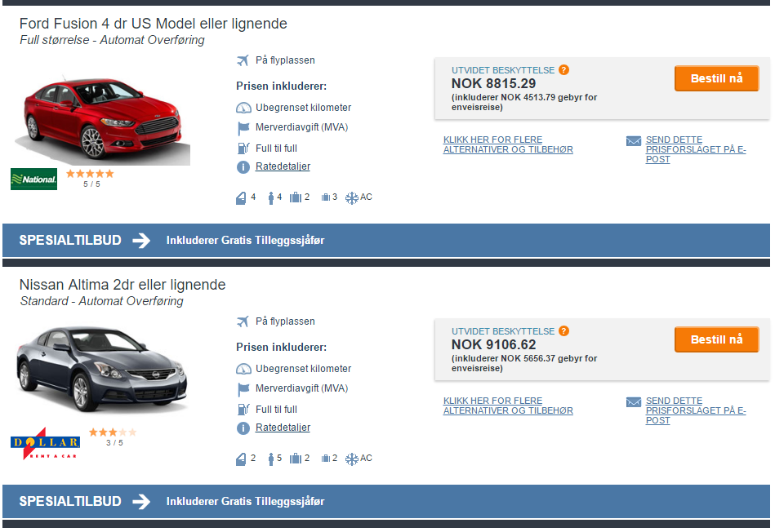Click Ubegrenset kilometer text for Ford Fusion
The image size is (775, 532).
click(x=304, y=108)
